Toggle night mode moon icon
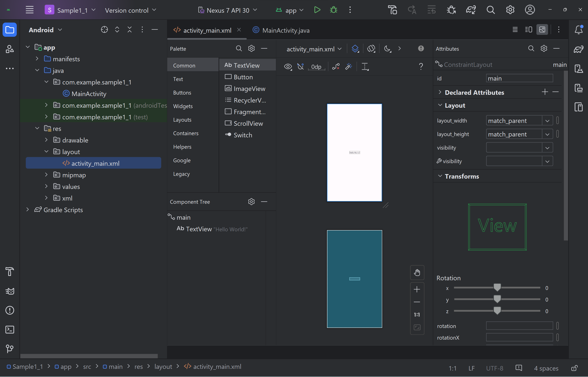The height and width of the screenshot is (377, 588). click(387, 49)
